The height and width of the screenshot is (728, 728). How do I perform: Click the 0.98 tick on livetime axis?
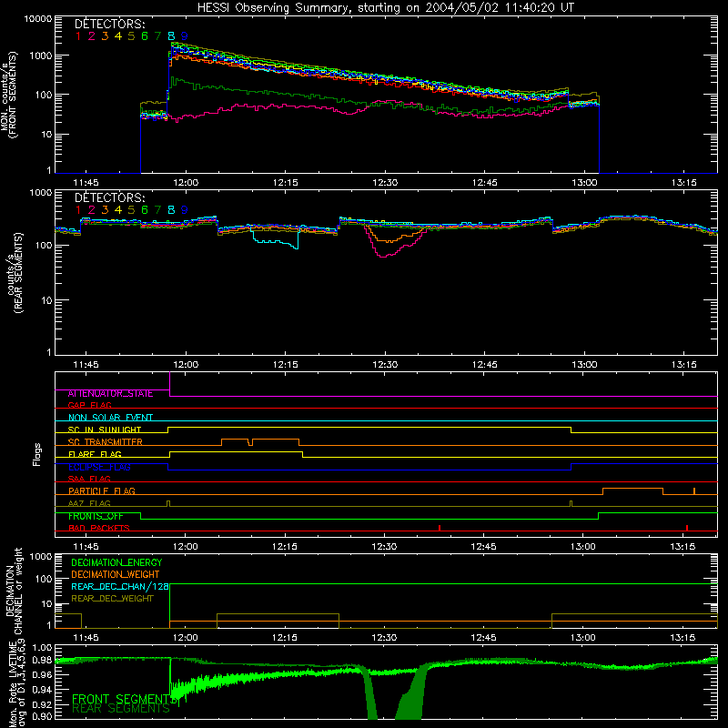coord(43,661)
